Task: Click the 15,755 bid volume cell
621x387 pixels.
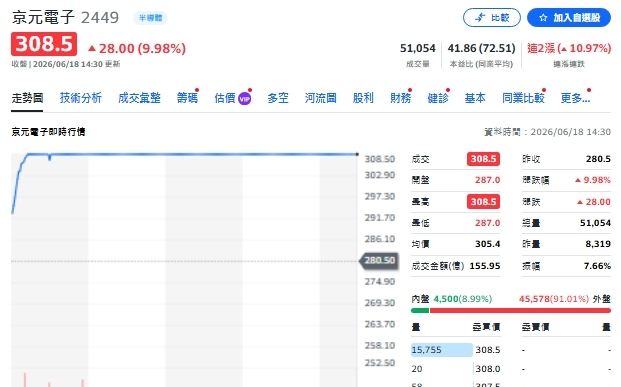Action: 442,350
